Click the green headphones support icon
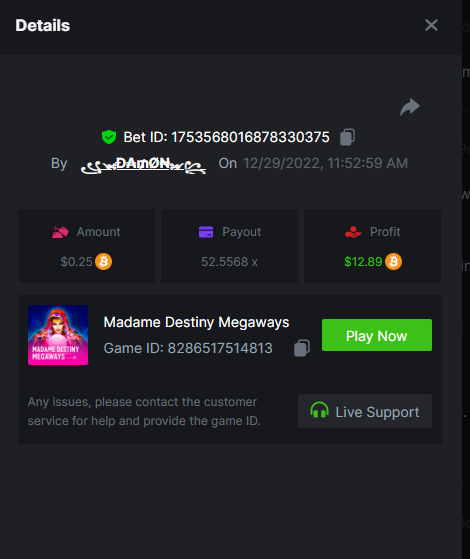This screenshot has width=470, height=559. pyautogui.click(x=319, y=410)
